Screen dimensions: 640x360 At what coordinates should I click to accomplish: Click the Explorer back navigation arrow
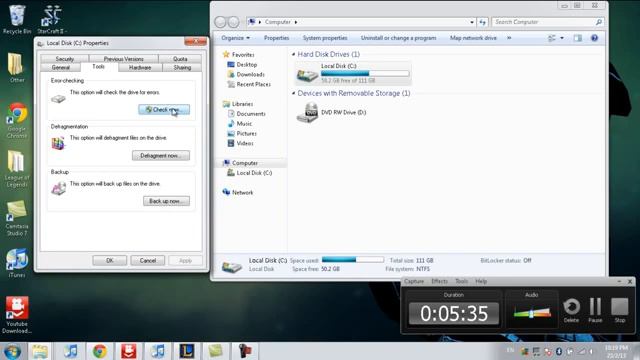pos(220,22)
